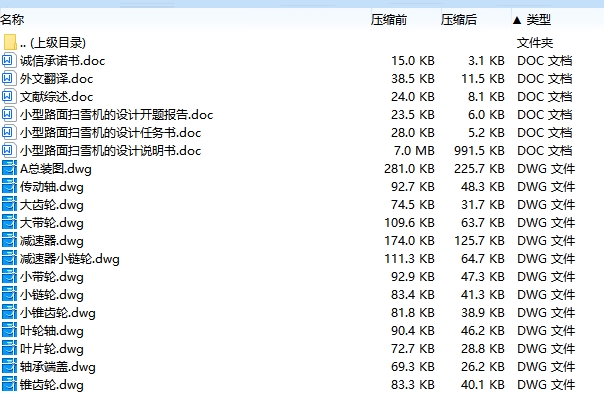Click the DOC 文档 type of 外文翻译.doc
The width and height of the screenshot is (604, 415).
click(545, 79)
